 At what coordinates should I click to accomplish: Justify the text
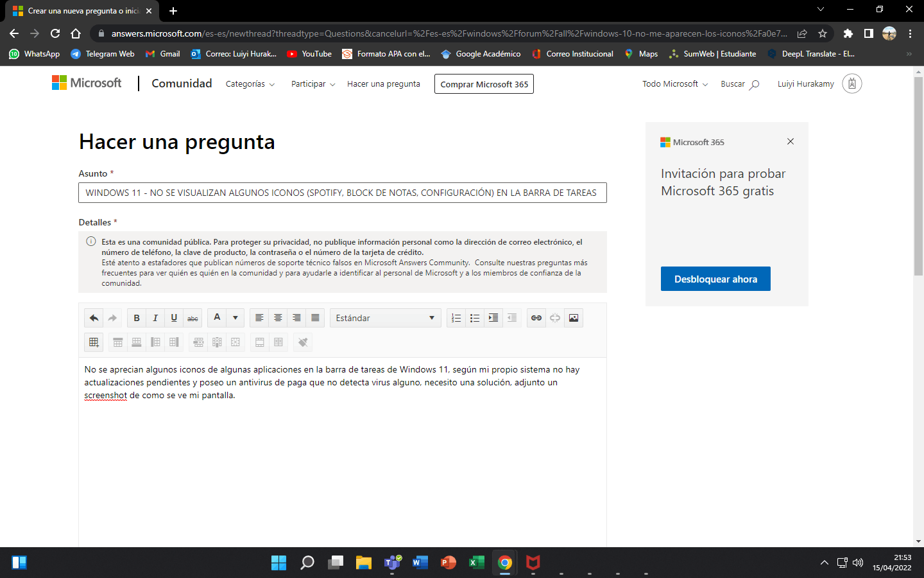point(315,318)
